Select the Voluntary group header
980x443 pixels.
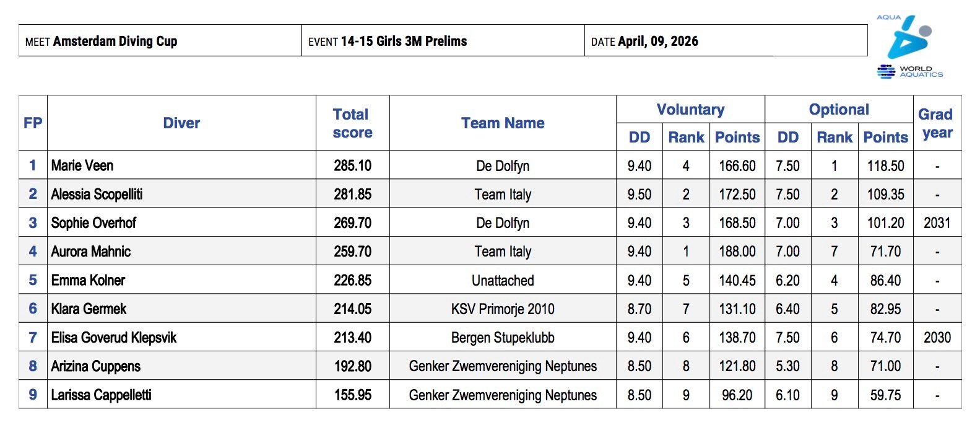click(x=690, y=110)
